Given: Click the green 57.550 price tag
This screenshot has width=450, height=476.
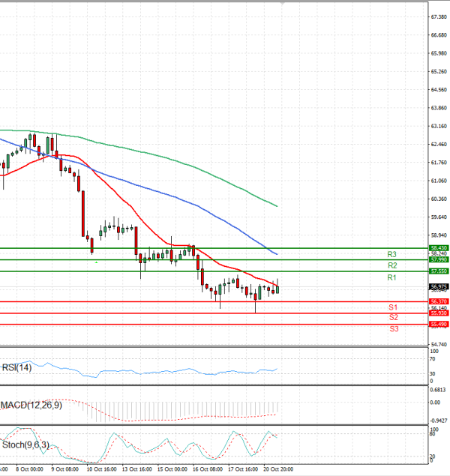Looking at the screenshot, I should point(438,271).
